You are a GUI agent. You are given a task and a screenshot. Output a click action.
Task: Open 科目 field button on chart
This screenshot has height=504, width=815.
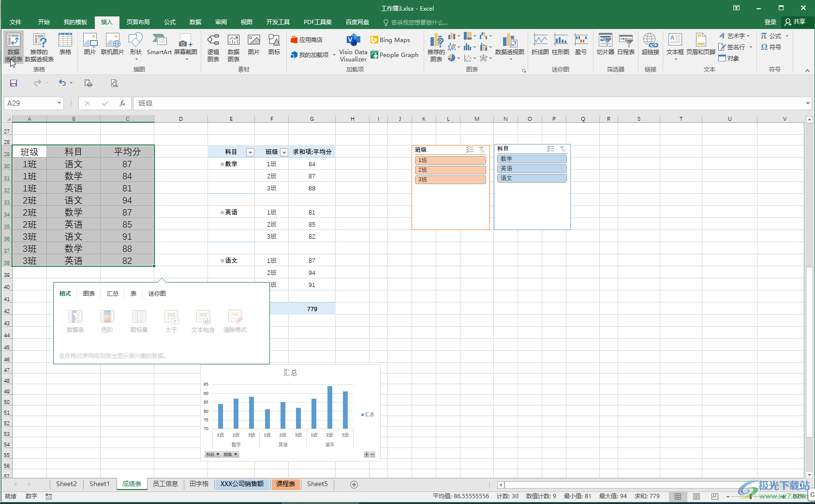(x=213, y=454)
